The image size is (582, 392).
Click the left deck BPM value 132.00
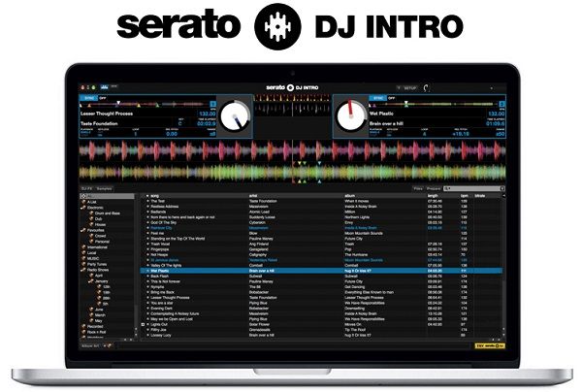(208, 114)
